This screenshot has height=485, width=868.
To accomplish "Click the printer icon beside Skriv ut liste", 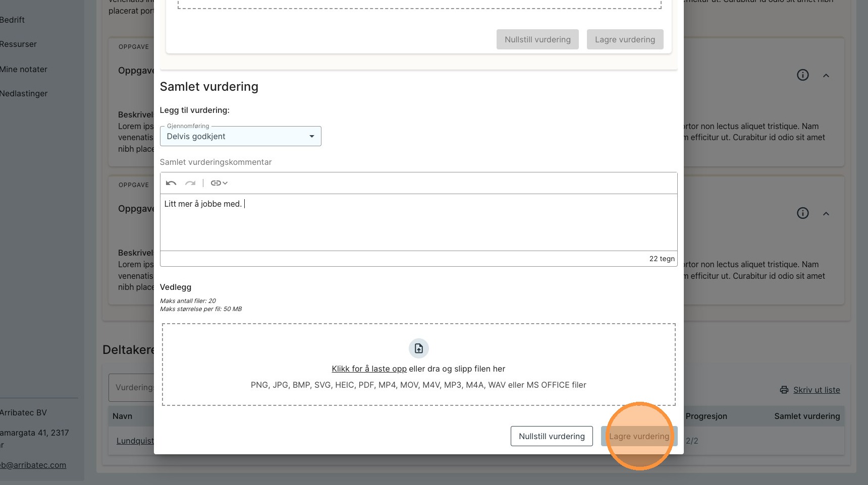I will click(x=784, y=390).
